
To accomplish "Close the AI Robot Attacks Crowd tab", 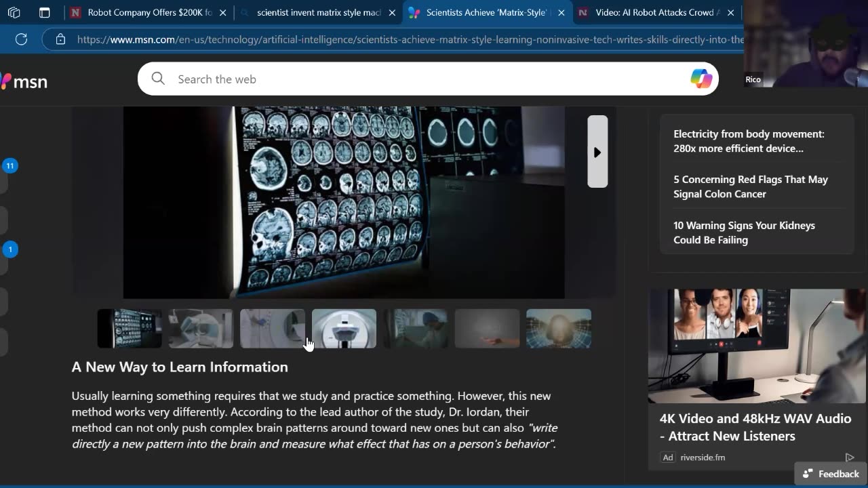I will click(x=730, y=12).
